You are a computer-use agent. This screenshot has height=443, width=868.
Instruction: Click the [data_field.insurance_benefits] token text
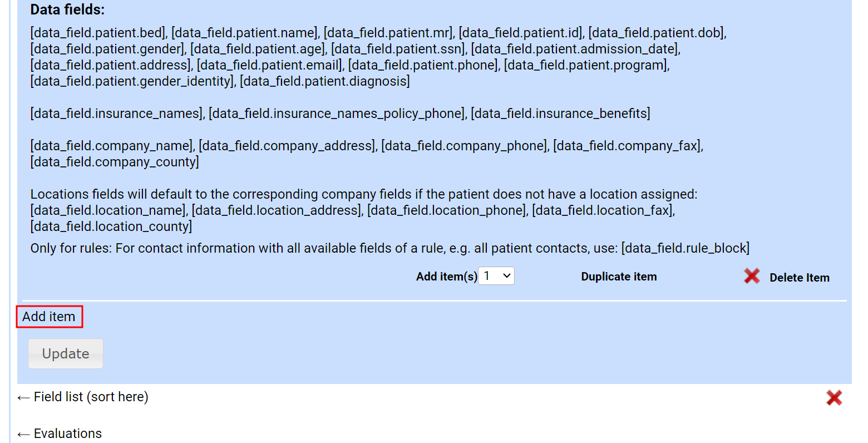[560, 114]
